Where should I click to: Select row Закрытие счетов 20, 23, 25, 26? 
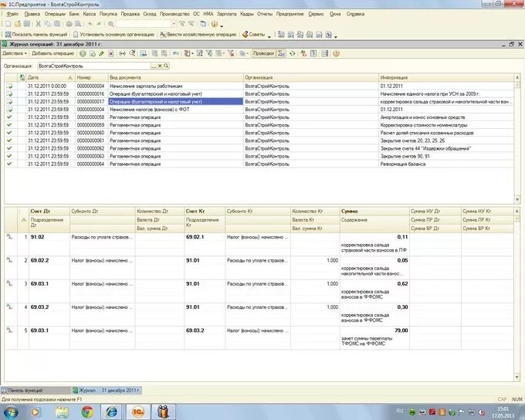tap(259, 141)
